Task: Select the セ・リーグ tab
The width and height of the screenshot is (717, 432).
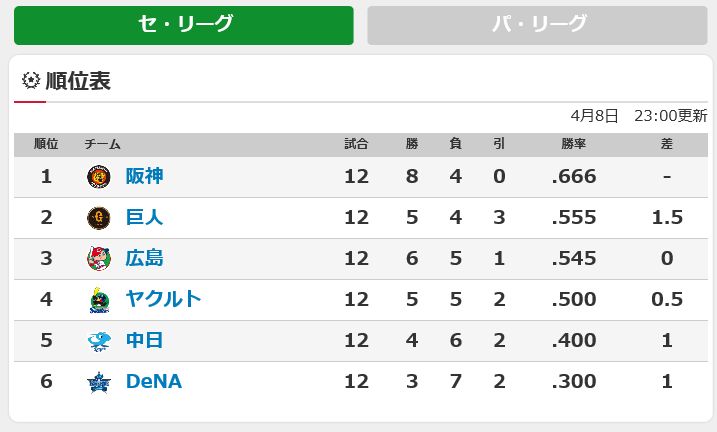Action: pyautogui.click(x=184, y=25)
